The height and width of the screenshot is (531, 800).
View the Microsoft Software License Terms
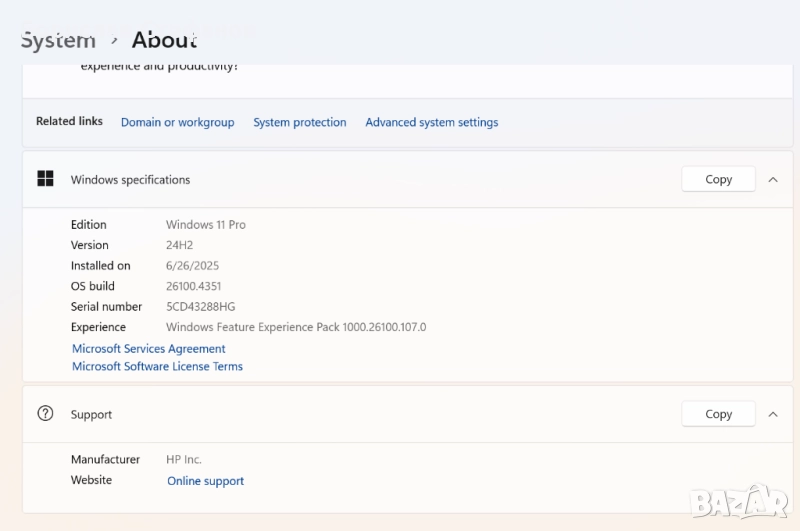[157, 367]
